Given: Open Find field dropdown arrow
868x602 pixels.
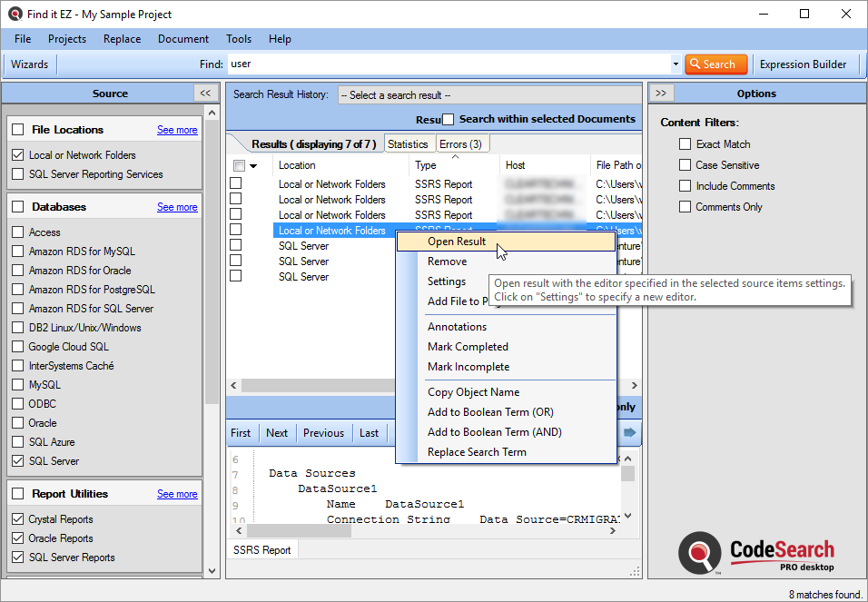Looking at the screenshot, I should click(x=676, y=64).
